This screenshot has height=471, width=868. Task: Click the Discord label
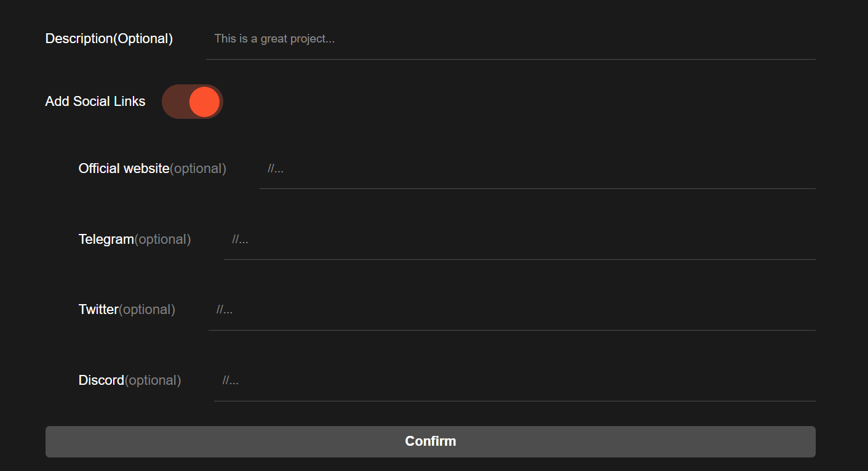(102, 380)
